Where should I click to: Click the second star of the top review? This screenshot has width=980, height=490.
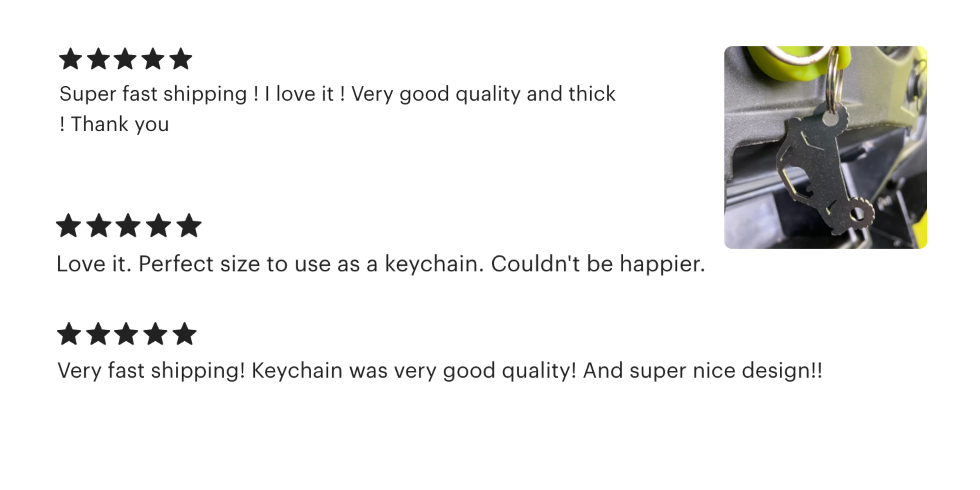tap(99, 59)
